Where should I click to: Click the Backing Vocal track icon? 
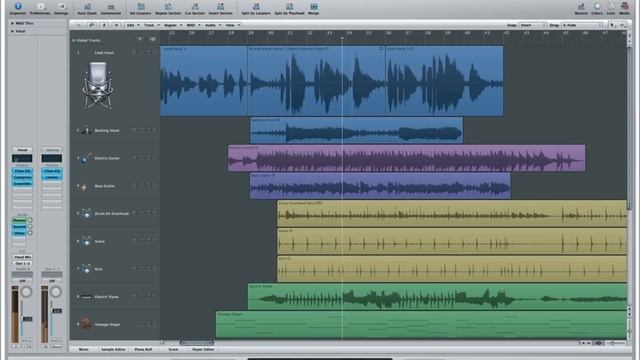tap(86, 130)
